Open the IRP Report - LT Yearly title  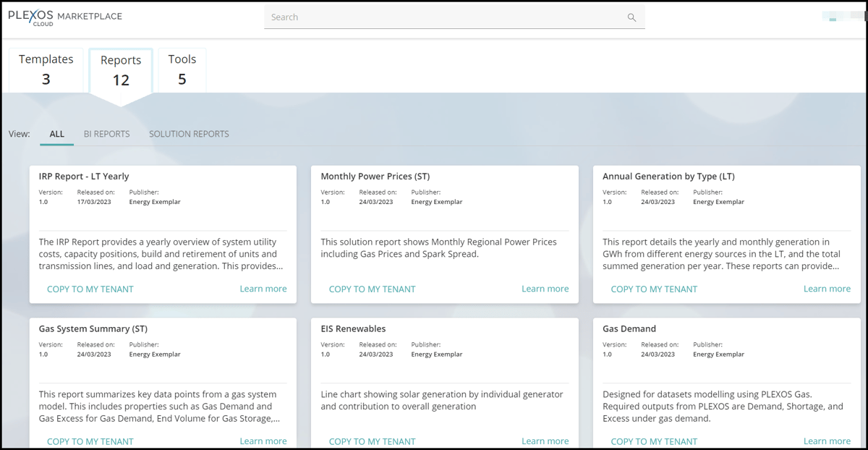84,177
